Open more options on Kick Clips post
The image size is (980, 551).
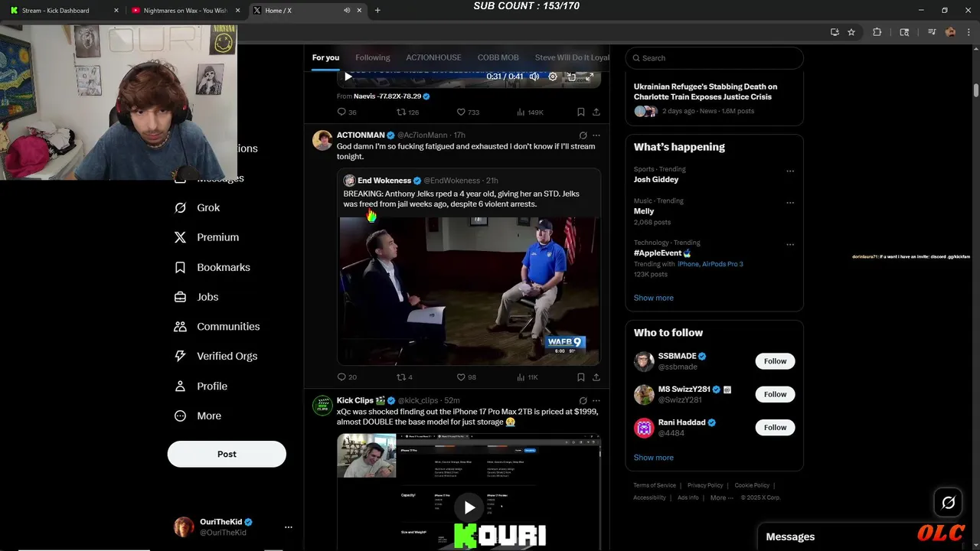coord(596,400)
